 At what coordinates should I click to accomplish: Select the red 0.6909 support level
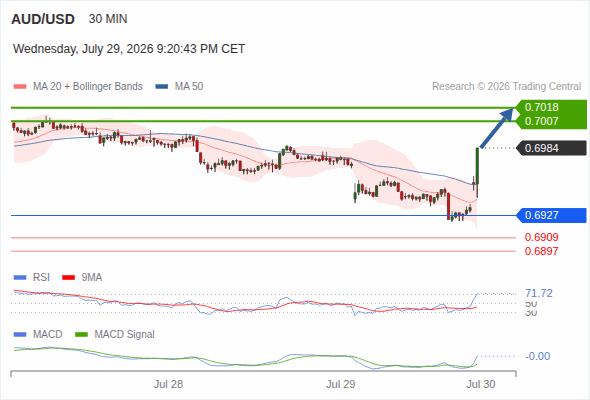541,237
